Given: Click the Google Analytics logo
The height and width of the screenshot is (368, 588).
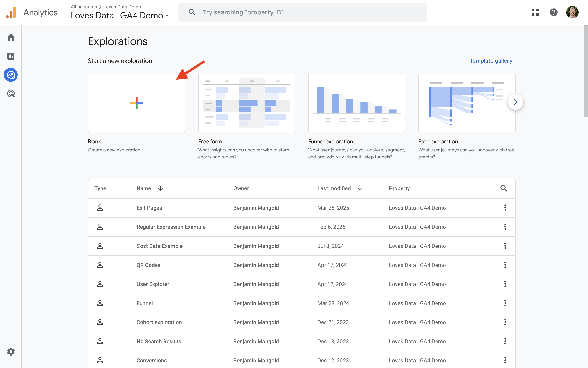Looking at the screenshot, I should tap(11, 12).
